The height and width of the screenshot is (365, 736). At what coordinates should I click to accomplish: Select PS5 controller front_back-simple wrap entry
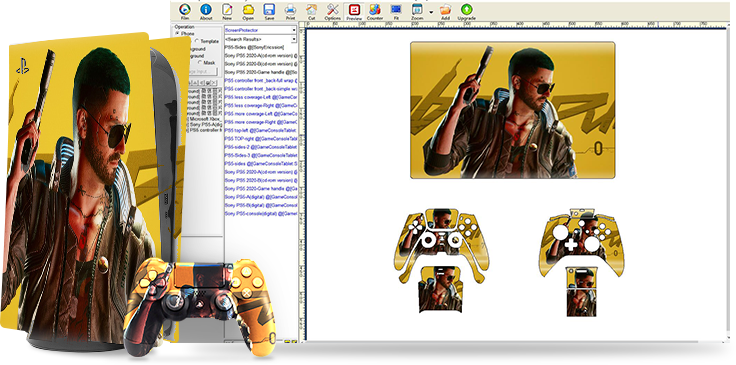tap(261, 89)
